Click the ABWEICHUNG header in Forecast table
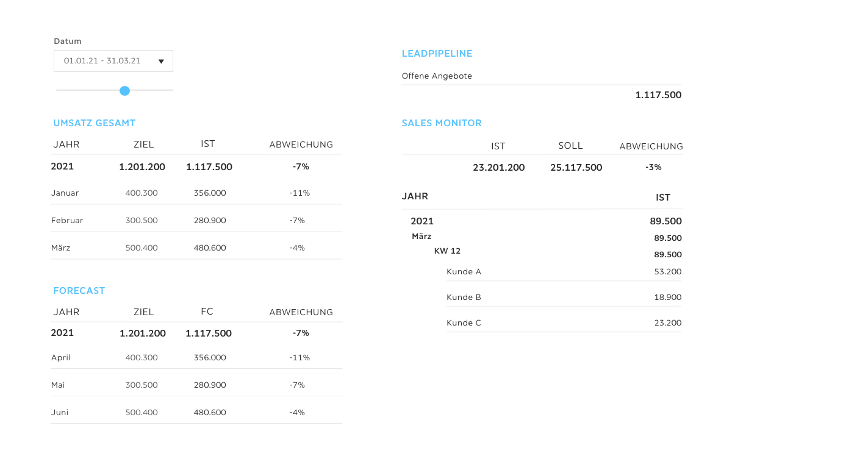This screenshot has height=467, width=868. [301, 312]
